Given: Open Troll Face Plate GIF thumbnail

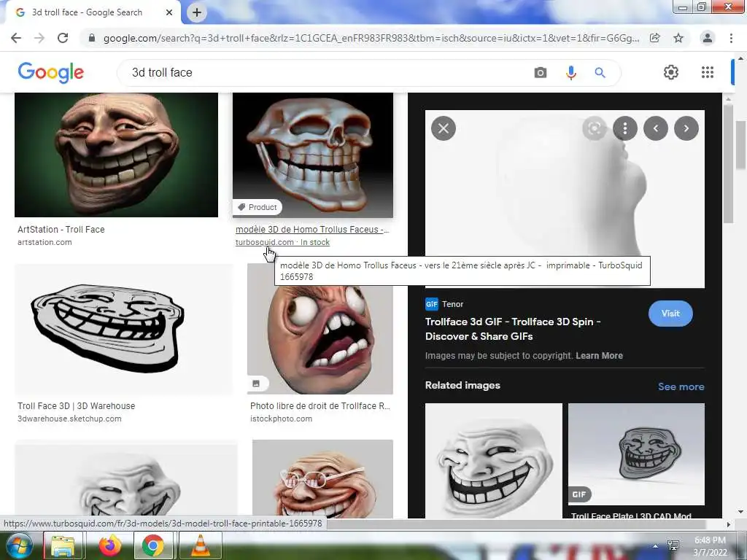Looking at the screenshot, I should click(636, 454).
